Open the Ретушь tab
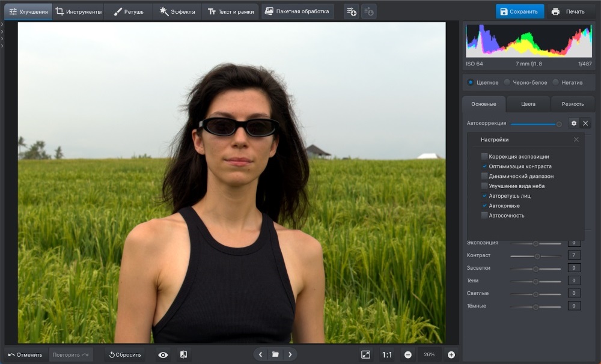The width and height of the screenshot is (601, 364). pos(128,11)
